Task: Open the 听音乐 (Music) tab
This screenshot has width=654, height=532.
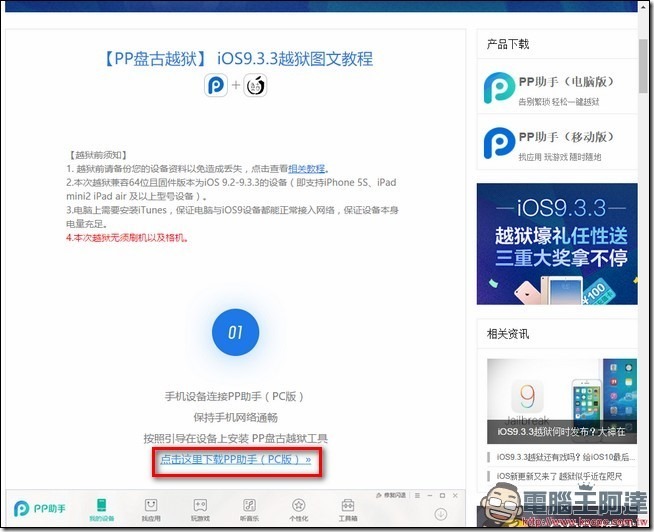Action: pyautogui.click(x=249, y=510)
